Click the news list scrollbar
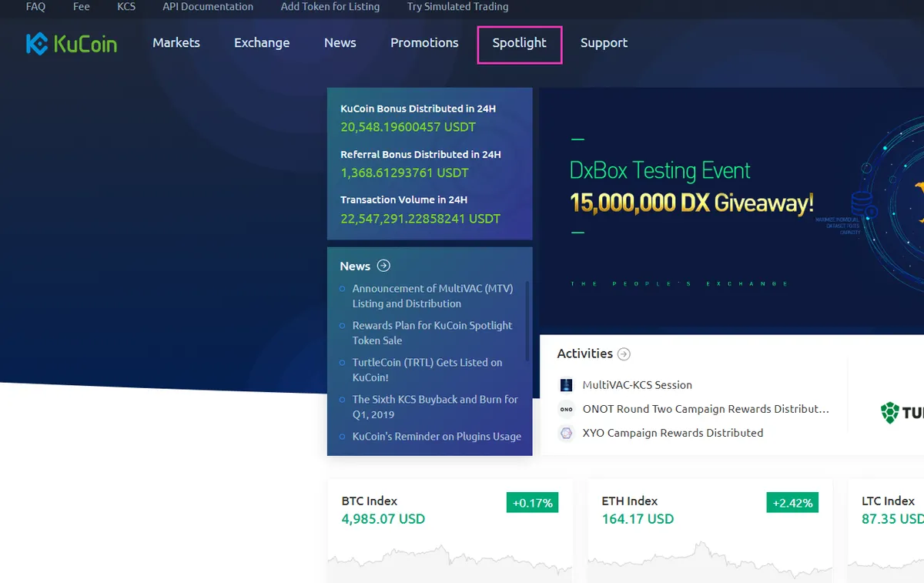The width and height of the screenshot is (924, 583). pos(527,321)
